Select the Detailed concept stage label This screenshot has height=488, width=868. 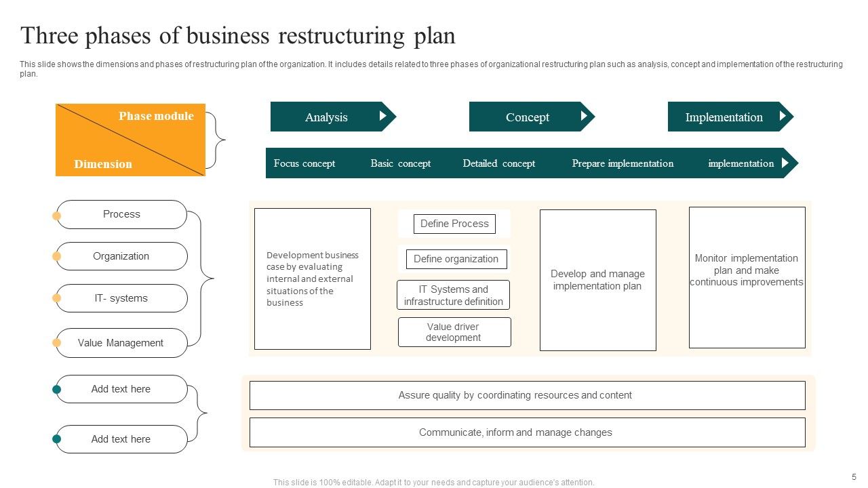499,163
